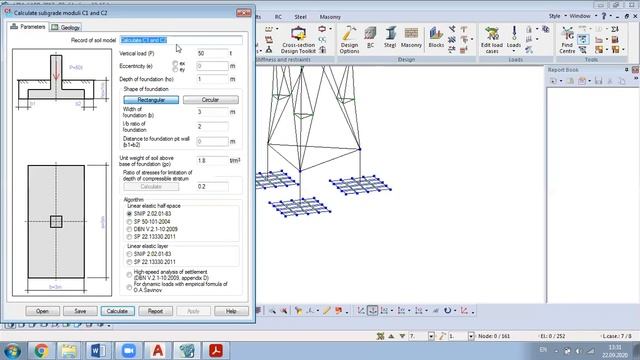Select the SP 50-101-2004 algorithm
This screenshot has height=360, width=640.
[129, 221]
